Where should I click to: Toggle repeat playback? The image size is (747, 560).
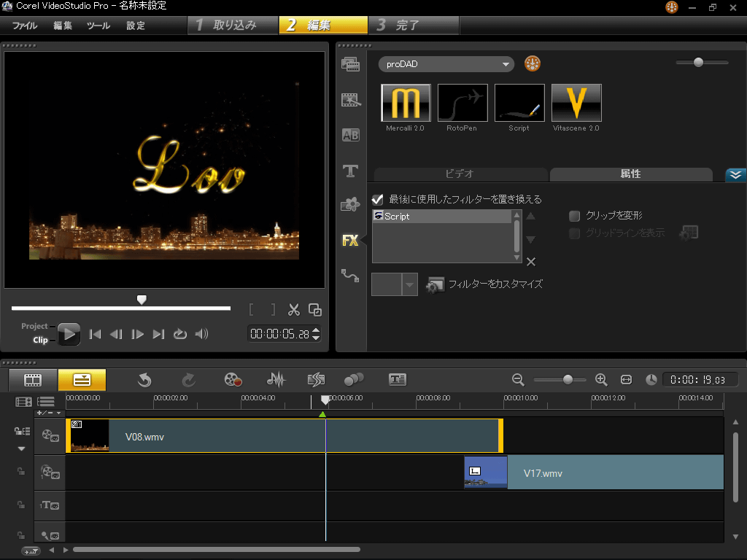(x=180, y=334)
